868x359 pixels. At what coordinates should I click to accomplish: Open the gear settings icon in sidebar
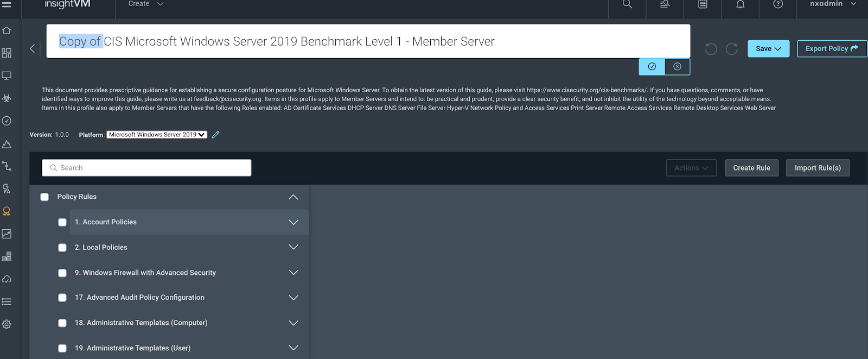click(7, 324)
